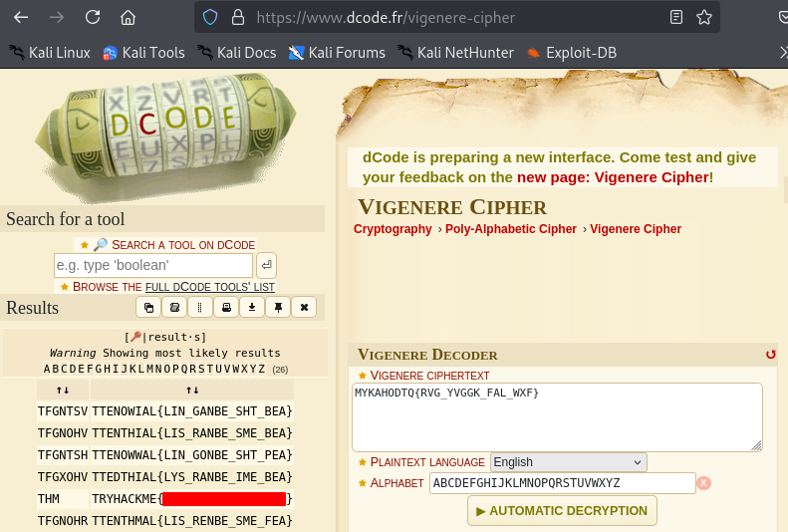
Task: Click the dotted-line results toolbar icon
Action: 200,308
